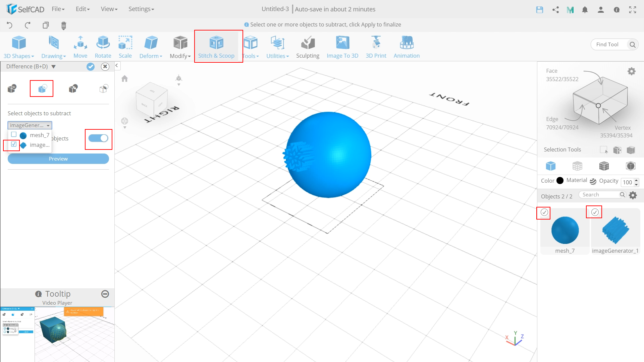
Task: Click the Preview button
Action: [58, 159]
